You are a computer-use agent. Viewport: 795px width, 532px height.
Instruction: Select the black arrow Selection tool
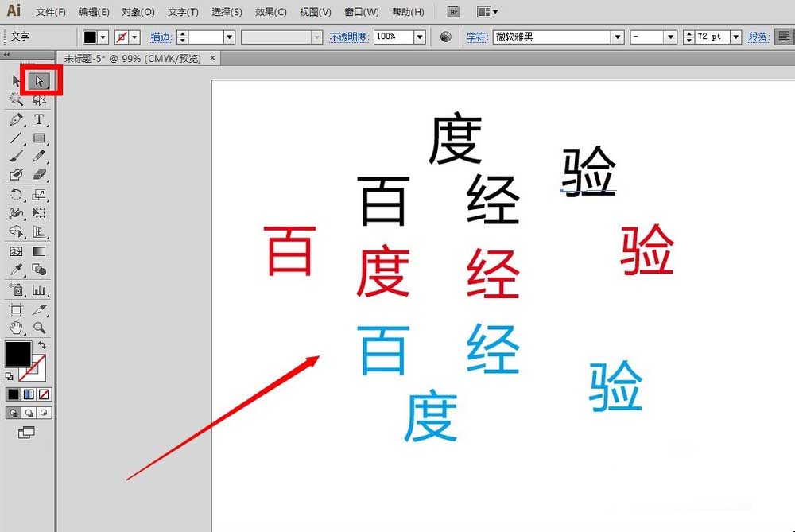tap(16, 81)
